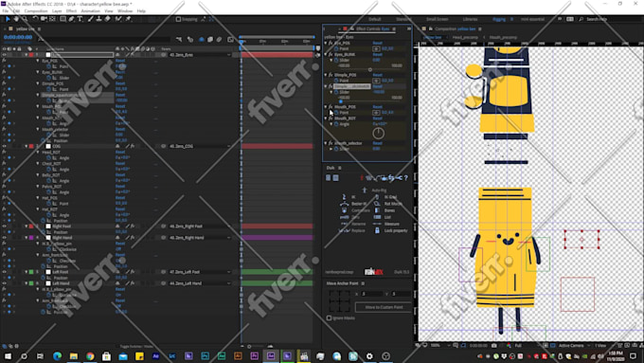This screenshot has width=644, height=363.
Task: Select the Zoom magnifier tool
Action: coord(25,19)
